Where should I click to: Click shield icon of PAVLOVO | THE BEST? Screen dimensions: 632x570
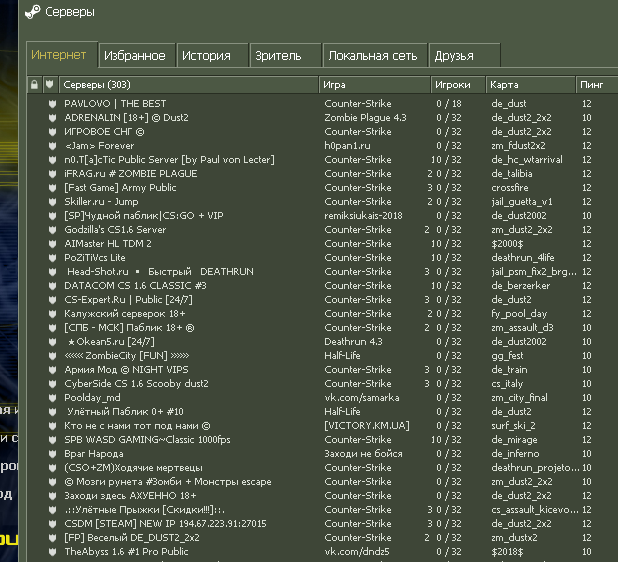pos(52,104)
